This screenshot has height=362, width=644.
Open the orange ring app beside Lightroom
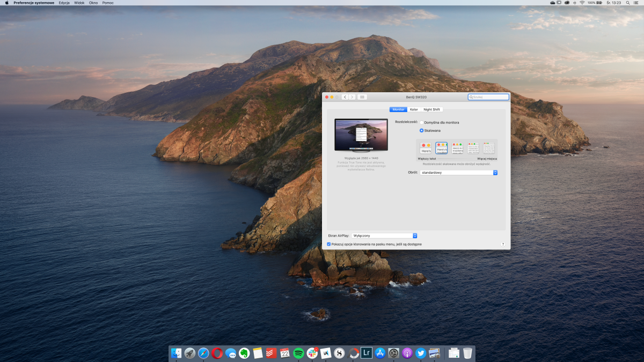[x=353, y=353]
